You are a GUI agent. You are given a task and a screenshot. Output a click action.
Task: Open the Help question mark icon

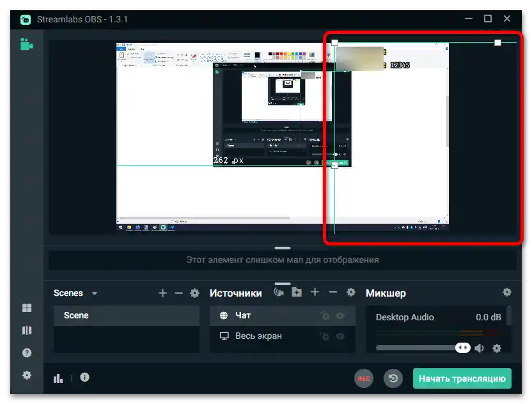tap(27, 353)
